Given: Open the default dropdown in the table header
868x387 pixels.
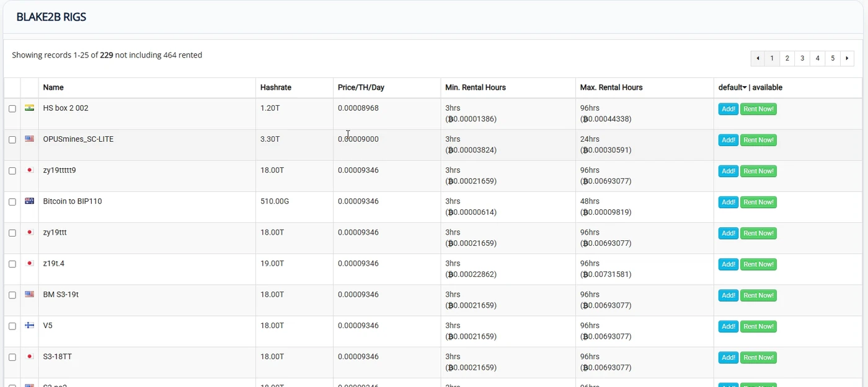Looking at the screenshot, I should (732, 87).
